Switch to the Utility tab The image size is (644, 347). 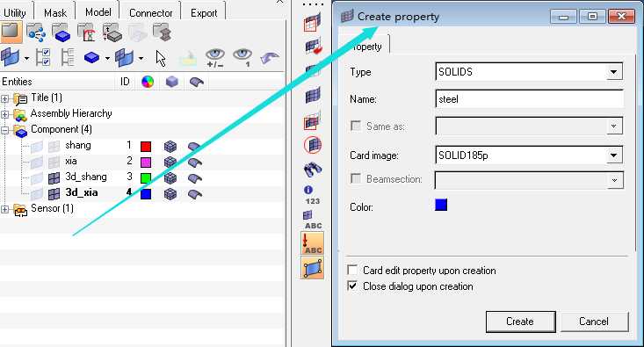[x=15, y=12]
